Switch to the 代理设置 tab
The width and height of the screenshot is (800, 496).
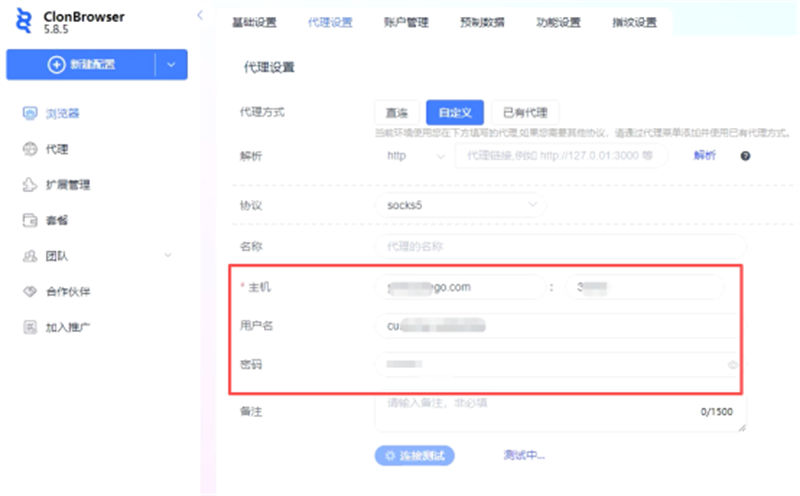click(x=330, y=22)
